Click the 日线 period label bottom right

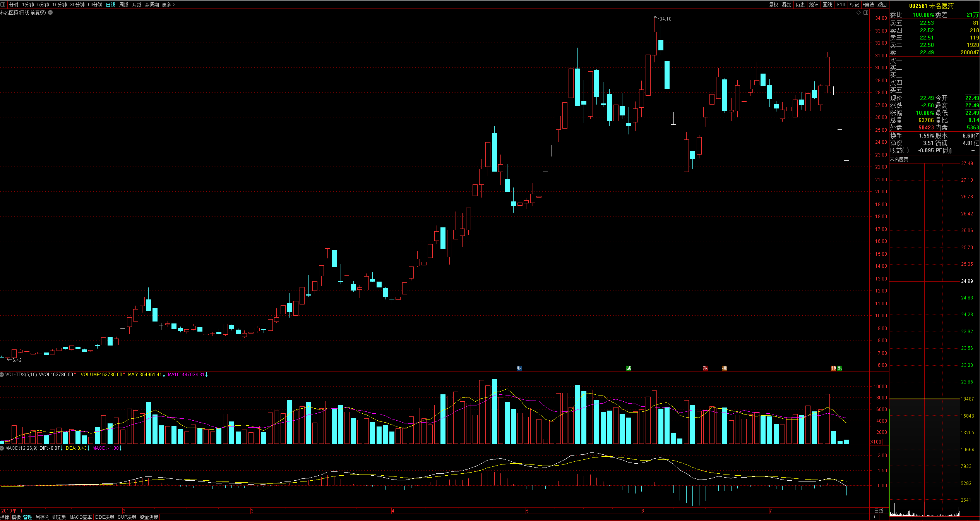[879, 511]
